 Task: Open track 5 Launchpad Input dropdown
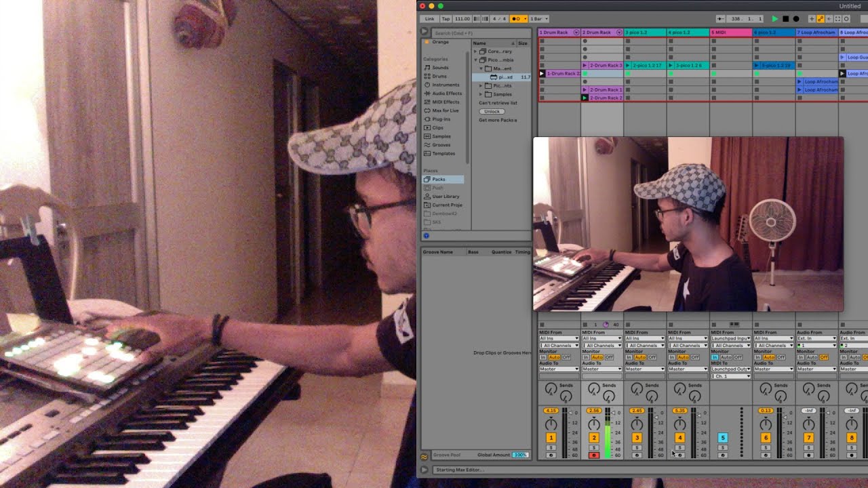730,338
